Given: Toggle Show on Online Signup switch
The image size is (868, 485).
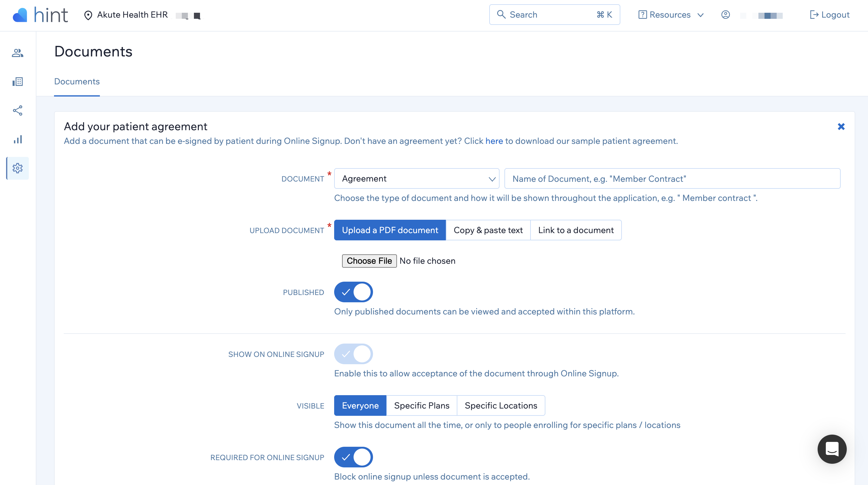Looking at the screenshot, I should coord(353,354).
